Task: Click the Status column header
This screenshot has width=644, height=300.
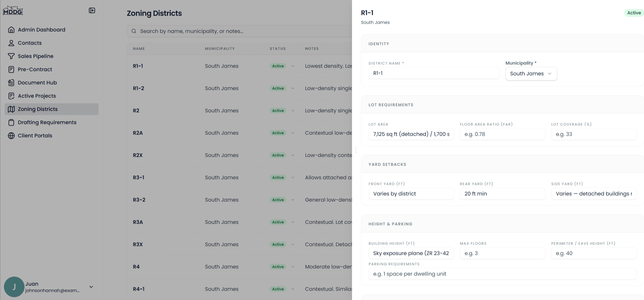Action: (278, 49)
